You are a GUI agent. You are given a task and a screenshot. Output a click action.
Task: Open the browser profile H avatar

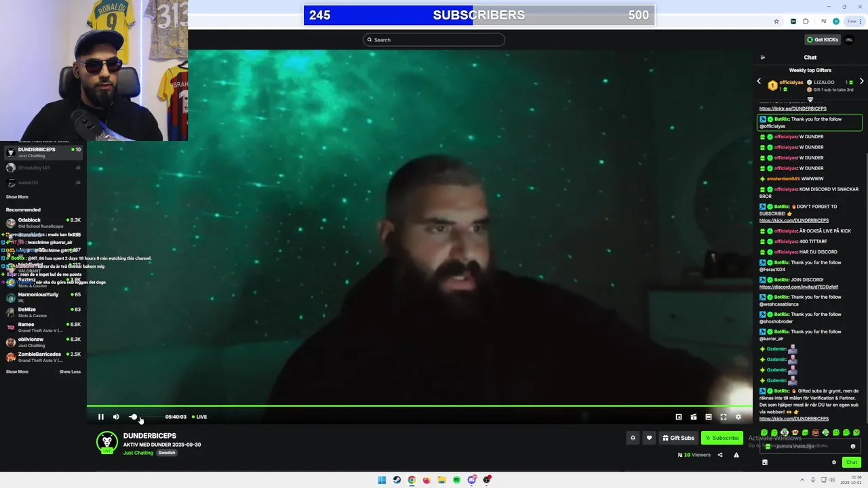click(x=836, y=22)
